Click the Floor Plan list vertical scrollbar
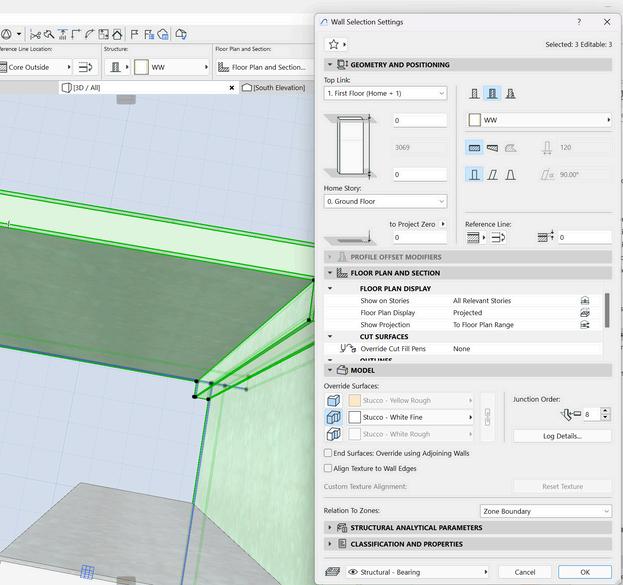623x585 pixels. point(607,310)
